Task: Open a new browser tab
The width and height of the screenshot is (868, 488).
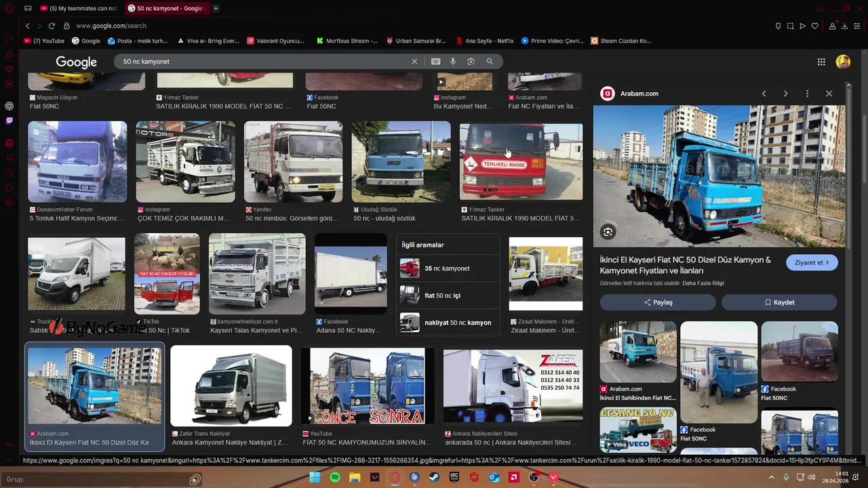Action: [216, 8]
